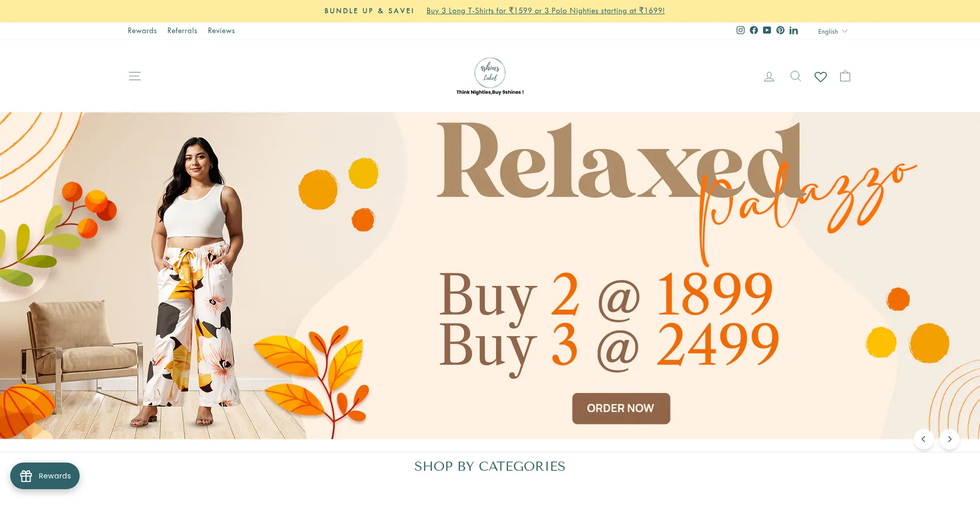The image size is (980, 507).
Task: Open the Referrals menu link
Action: (x=182, y=31)
